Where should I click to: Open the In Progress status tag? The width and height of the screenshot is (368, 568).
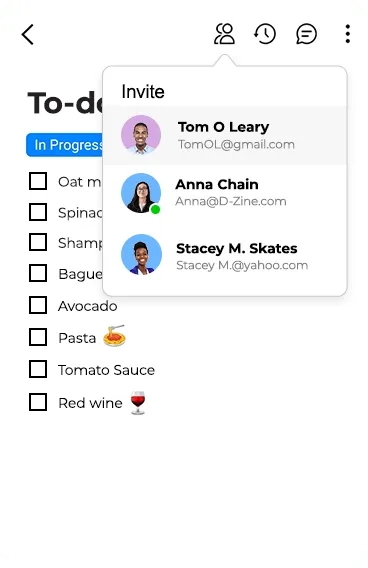(x=64, y=145)
